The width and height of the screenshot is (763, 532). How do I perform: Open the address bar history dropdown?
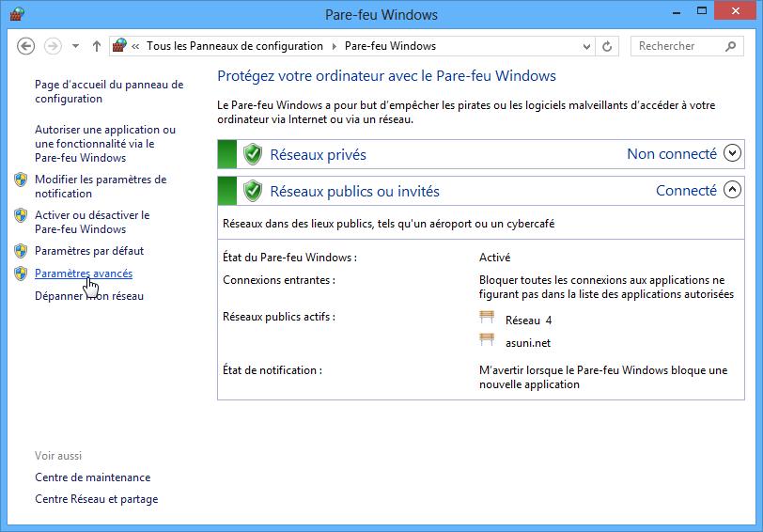(x=586, y=47)
